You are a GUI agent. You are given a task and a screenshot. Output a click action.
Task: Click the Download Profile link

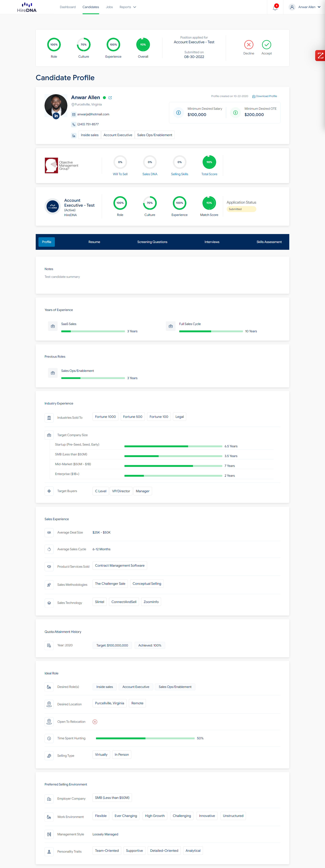pos(265,96)
